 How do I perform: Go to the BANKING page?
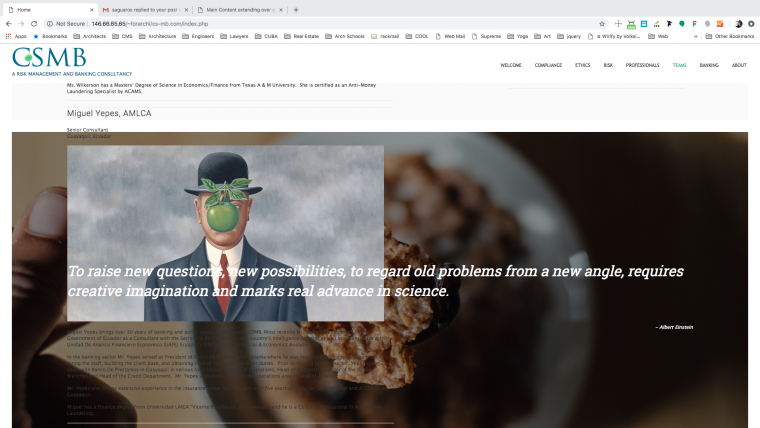click(x=709, y=65)
